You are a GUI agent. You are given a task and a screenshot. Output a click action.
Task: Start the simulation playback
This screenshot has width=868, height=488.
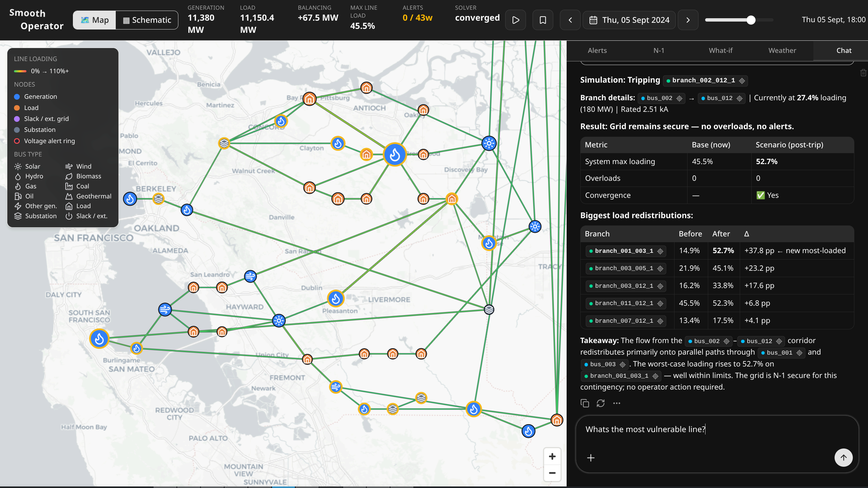[x=515, y=20]
